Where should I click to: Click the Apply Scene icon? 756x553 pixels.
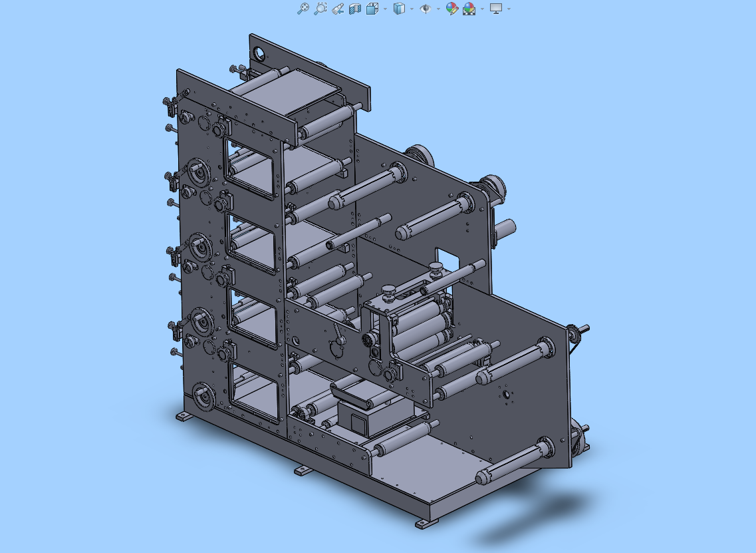coord(469,8)
